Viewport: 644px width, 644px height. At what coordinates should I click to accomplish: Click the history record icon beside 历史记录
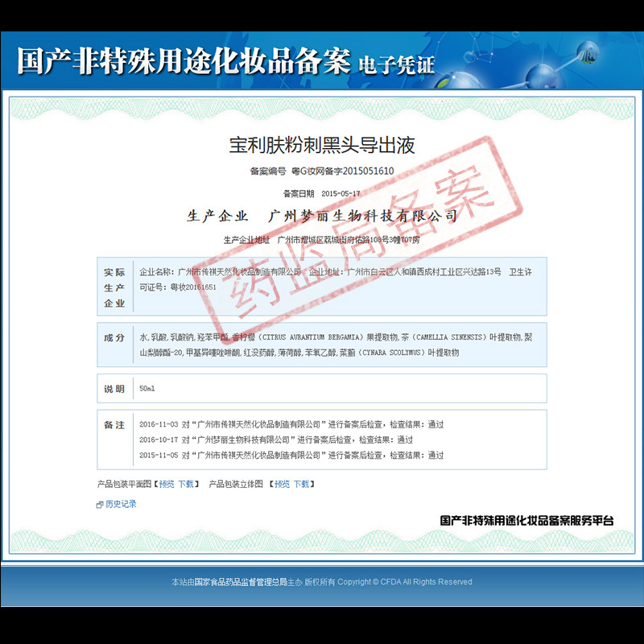pyautogui.click(x=100, y=505)
